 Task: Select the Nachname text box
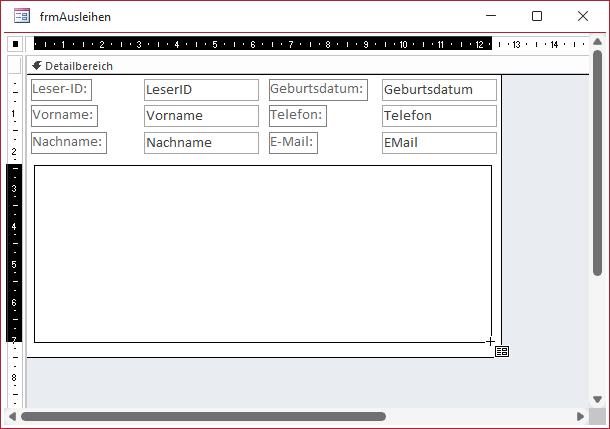click(x=201, y=143)
